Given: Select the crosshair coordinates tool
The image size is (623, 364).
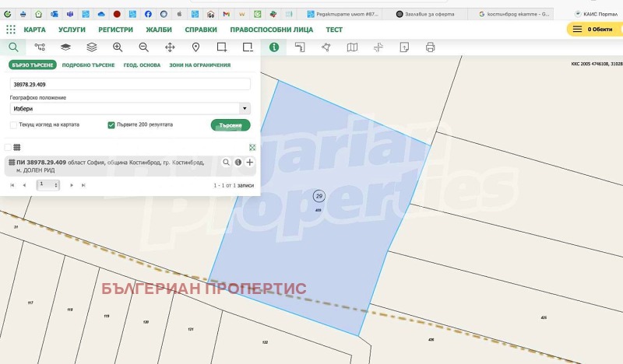Looking at the screenshot, I should pyautogui.click(x=378, y=47).
